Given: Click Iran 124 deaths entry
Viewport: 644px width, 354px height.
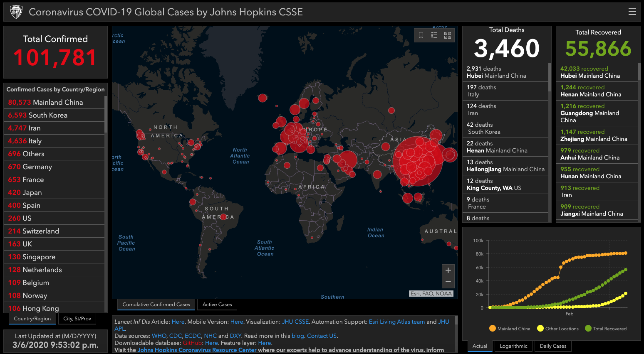Looking at the screenshot, I should pos(505,110).
